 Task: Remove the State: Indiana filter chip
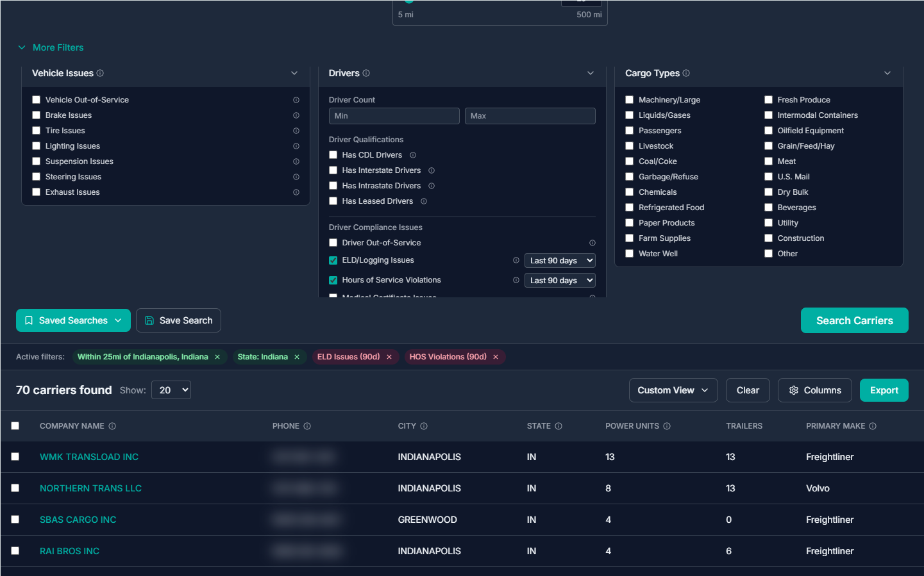(x=297, y=358)
